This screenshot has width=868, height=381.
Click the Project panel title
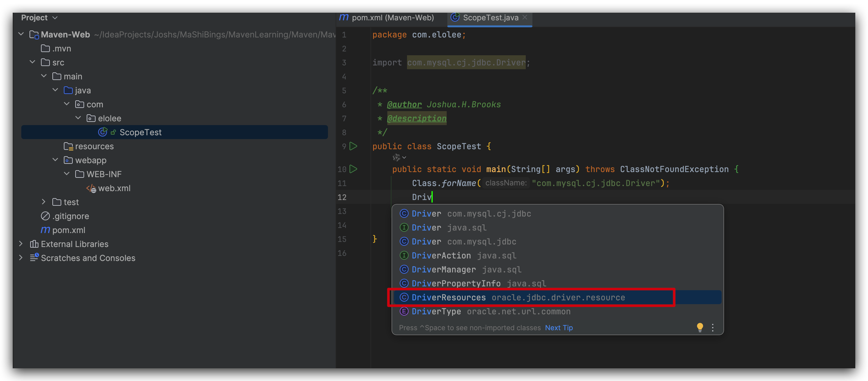[34, 17]
